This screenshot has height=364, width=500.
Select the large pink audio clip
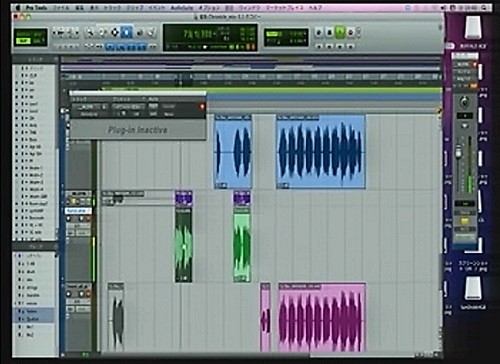322,318
